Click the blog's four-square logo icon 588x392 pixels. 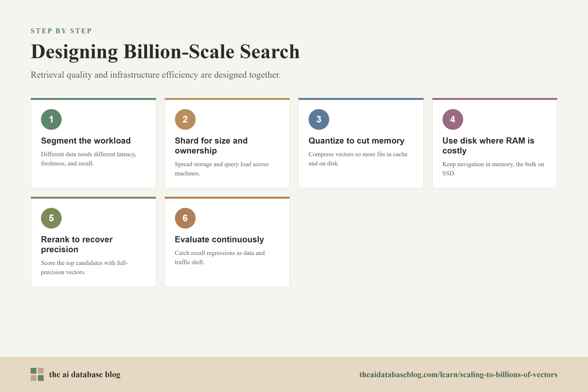click(x=37, y=374)
